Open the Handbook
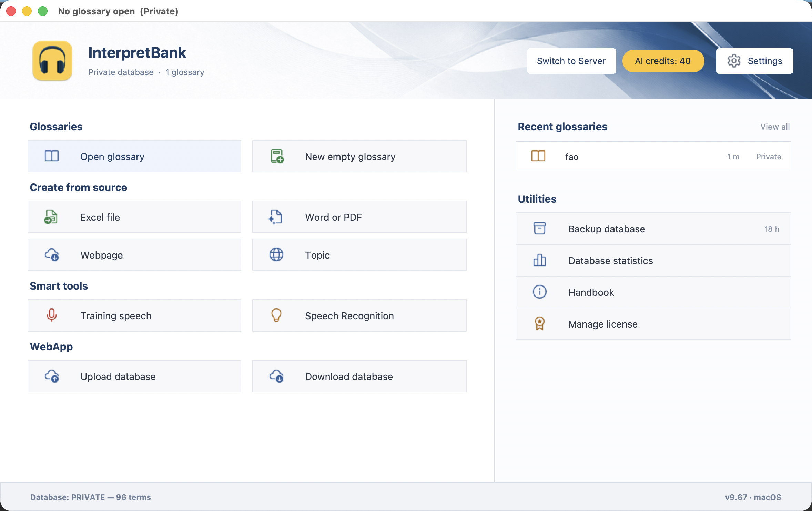The width and height of the screenshot is (812, 511). (x=653, y=292)
